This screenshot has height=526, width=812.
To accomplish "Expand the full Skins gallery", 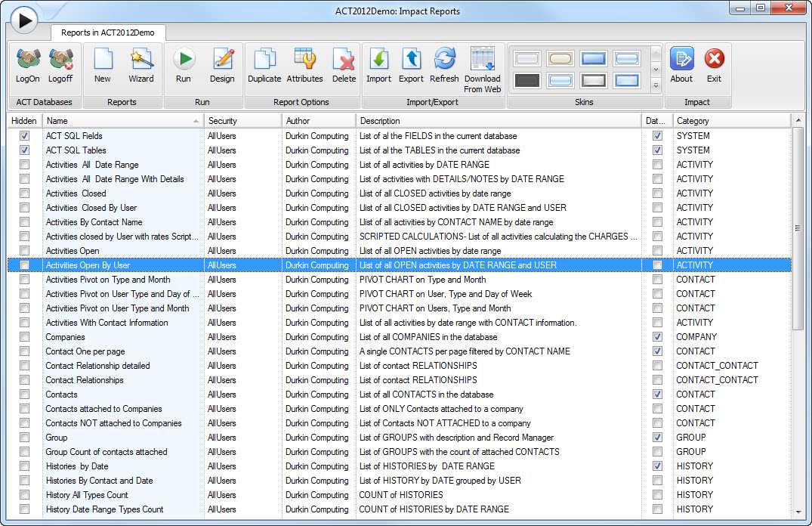I will pos(656,85).
